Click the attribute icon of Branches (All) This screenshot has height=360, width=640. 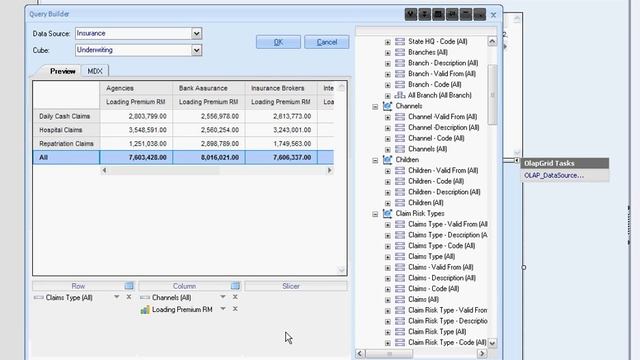click(x=400, y=52)
